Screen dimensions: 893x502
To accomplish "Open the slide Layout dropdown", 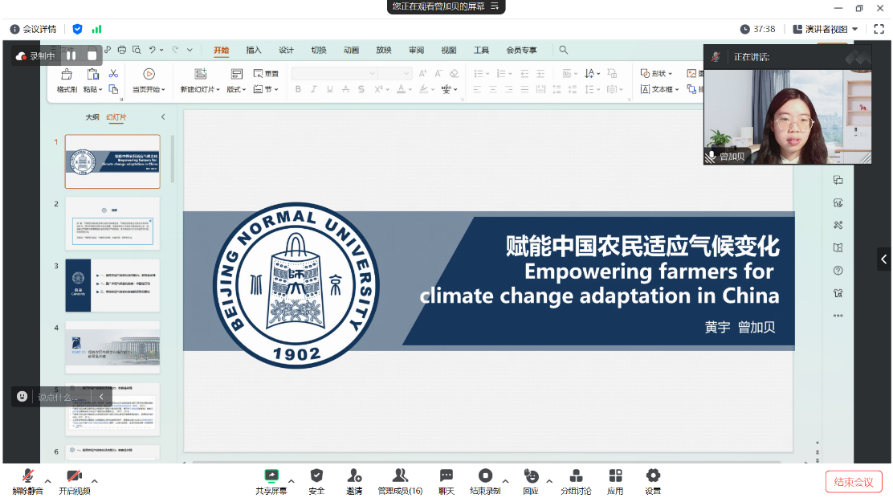I will 236,80.
